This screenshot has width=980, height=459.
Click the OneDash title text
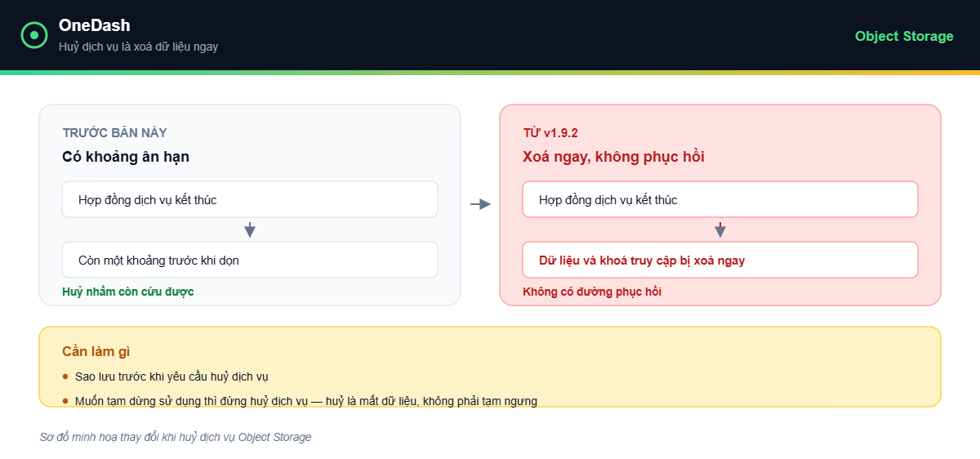point(94,25)
